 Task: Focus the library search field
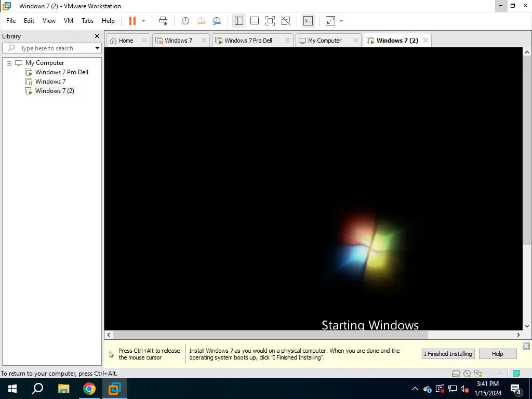point(47,48)
